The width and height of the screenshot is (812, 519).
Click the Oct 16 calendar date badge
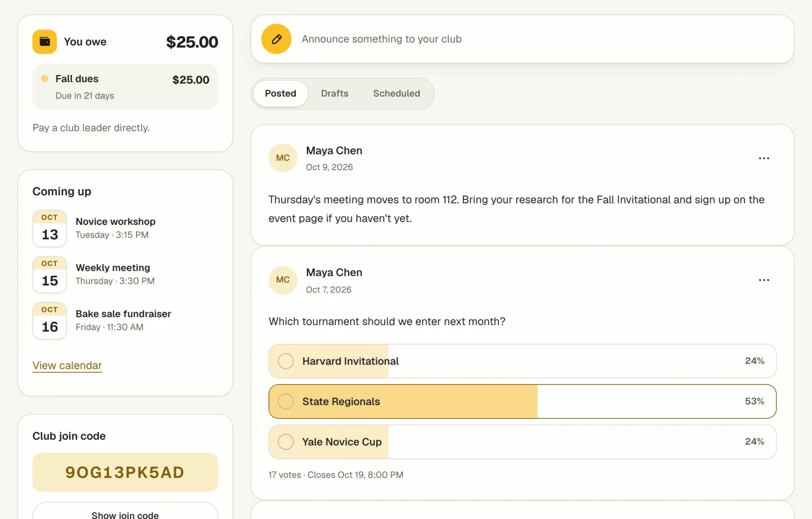[x=50, y=321]
